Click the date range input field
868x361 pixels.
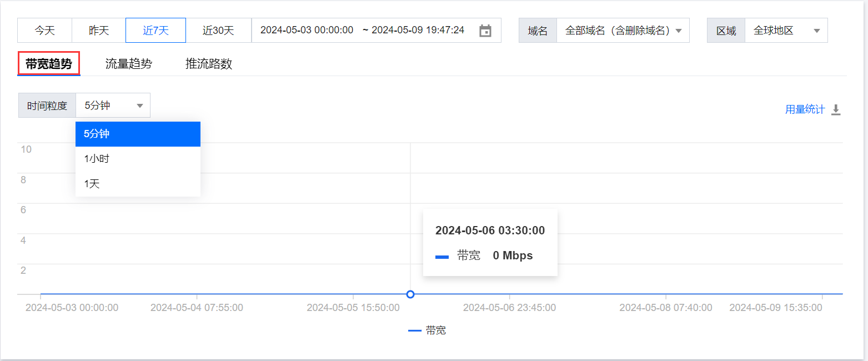[x=376, y=31]
